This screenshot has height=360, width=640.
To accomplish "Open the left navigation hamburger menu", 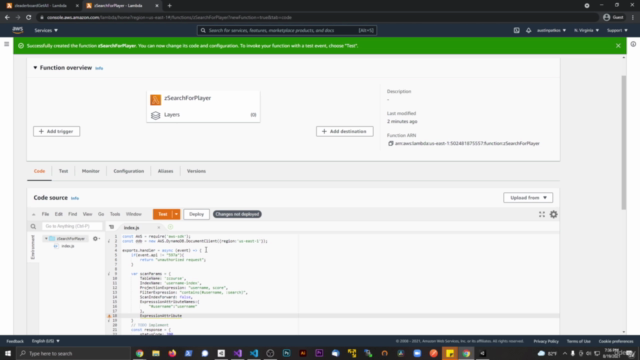I will 7,44.
